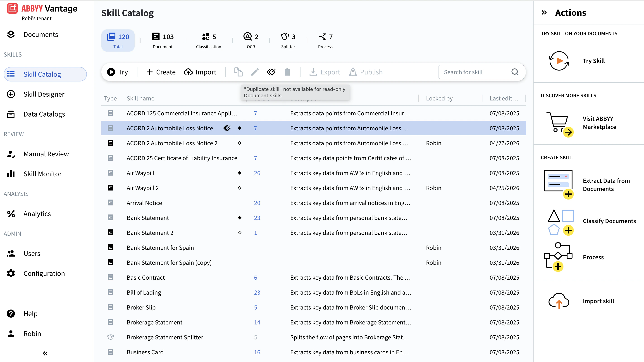Collapse the left sidebar with double chevron
Viewport: 644px width, 362px height.
45,353
